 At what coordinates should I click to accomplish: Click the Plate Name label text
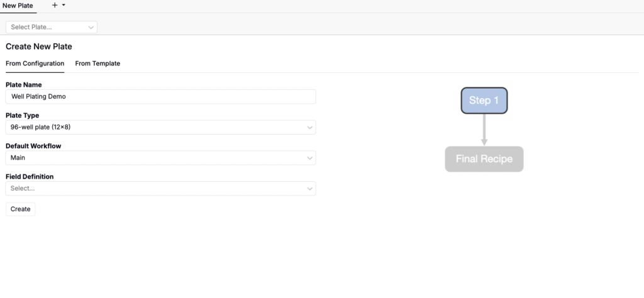[23, 85]
